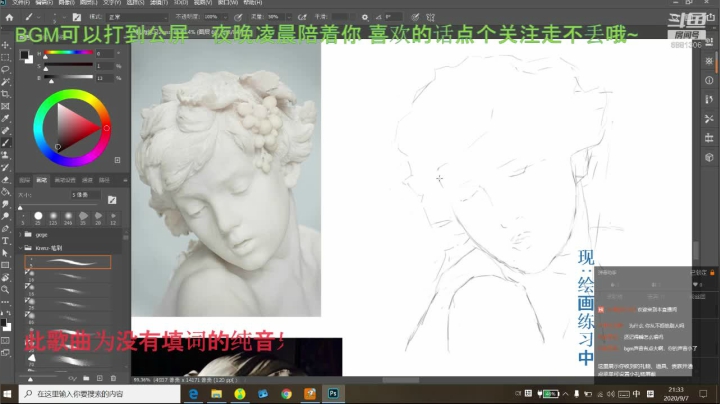Screen dimensions: 720x404
Task: Select the size 125 soft recent brush
Action: point(53,218)
